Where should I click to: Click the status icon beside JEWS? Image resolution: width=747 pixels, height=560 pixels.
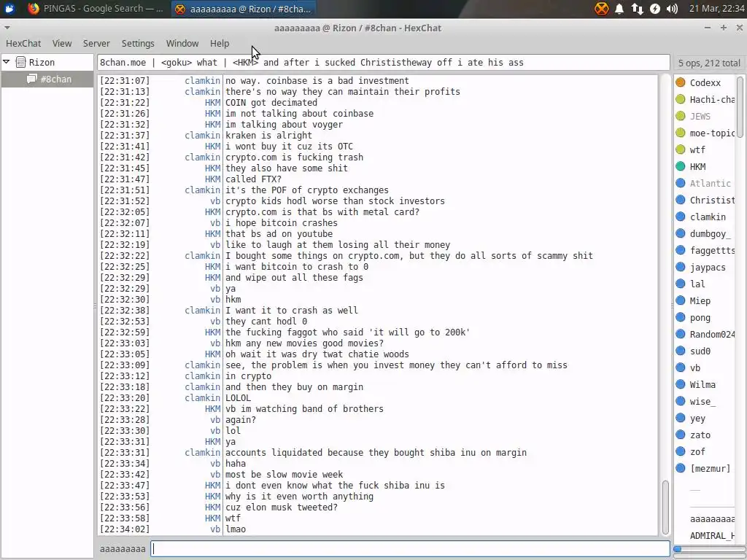pos(681,116)
